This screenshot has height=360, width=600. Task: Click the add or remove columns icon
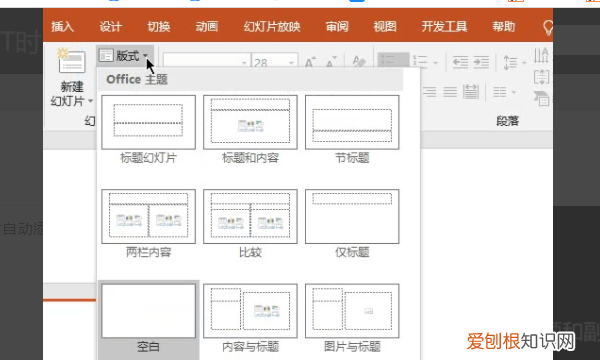point(500,92)
